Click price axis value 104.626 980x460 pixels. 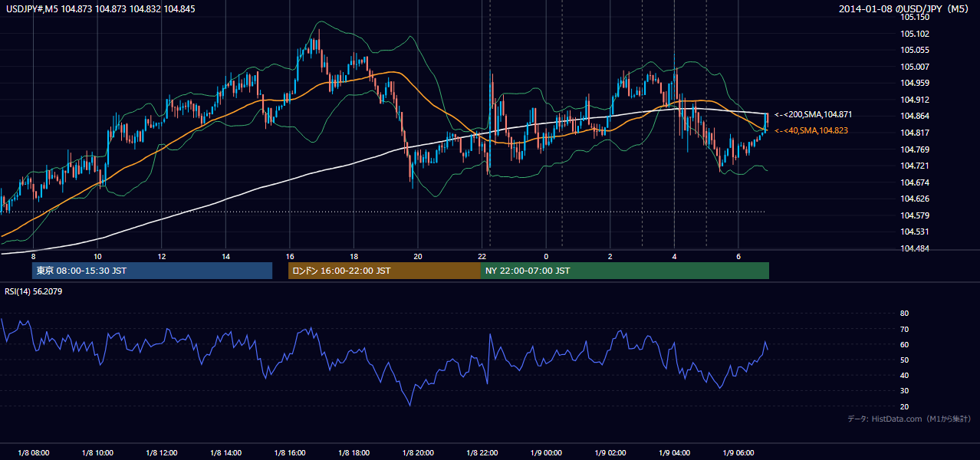(x=915, y=199)
